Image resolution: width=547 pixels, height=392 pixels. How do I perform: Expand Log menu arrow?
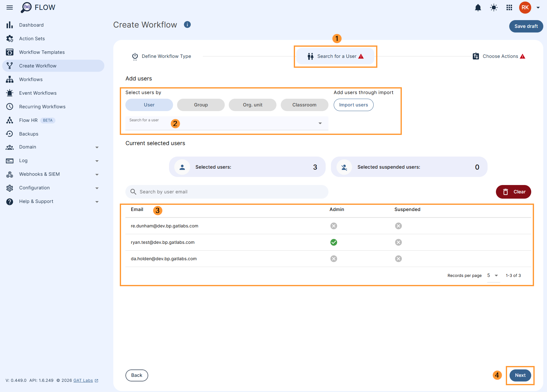coord(97,161)
